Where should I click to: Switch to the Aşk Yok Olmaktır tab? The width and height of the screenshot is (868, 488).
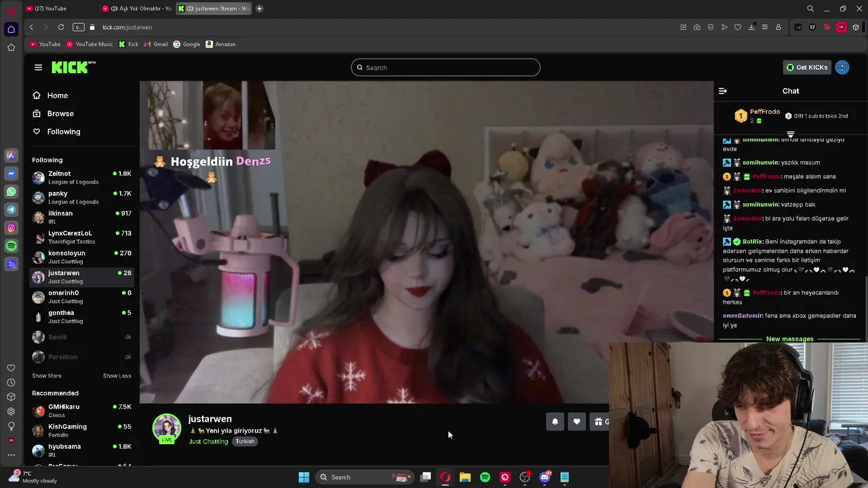coord(136,9)
